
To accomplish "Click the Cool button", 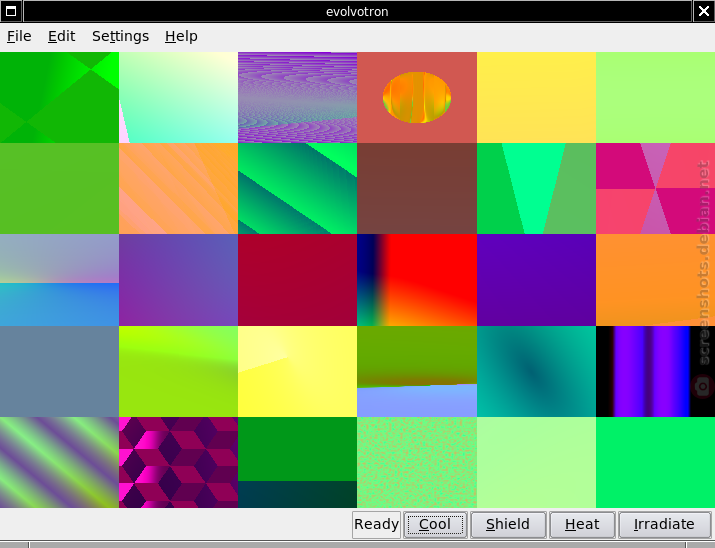I will pos(435,524).
